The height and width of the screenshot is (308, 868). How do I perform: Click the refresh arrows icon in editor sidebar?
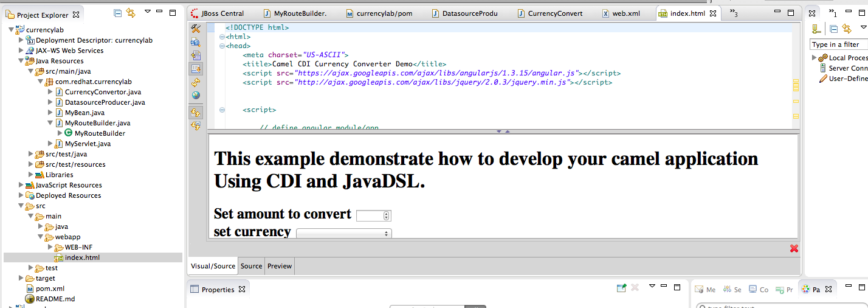coord(196,82)
